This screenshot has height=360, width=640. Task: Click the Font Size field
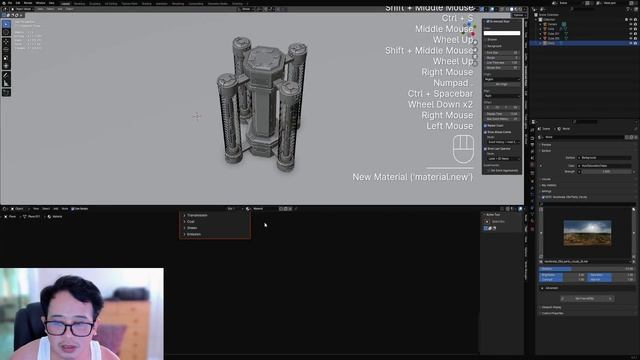click(502, 53)
